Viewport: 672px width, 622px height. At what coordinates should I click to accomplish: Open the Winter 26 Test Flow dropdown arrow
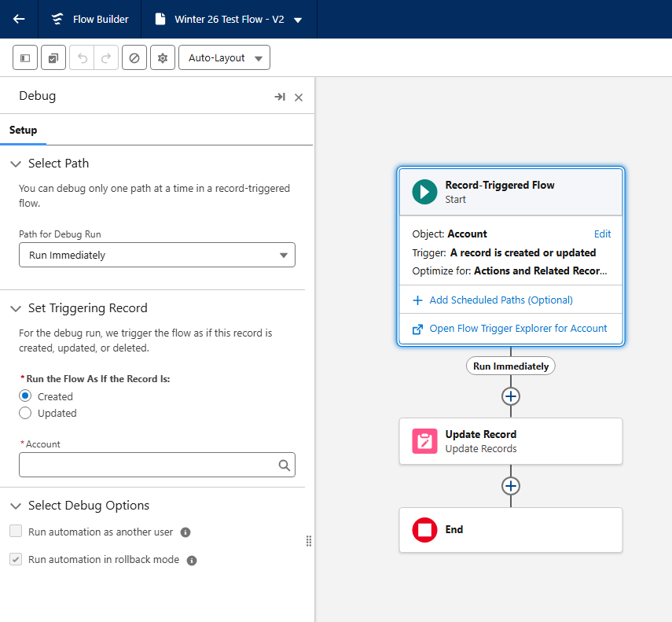click(298, 20)
